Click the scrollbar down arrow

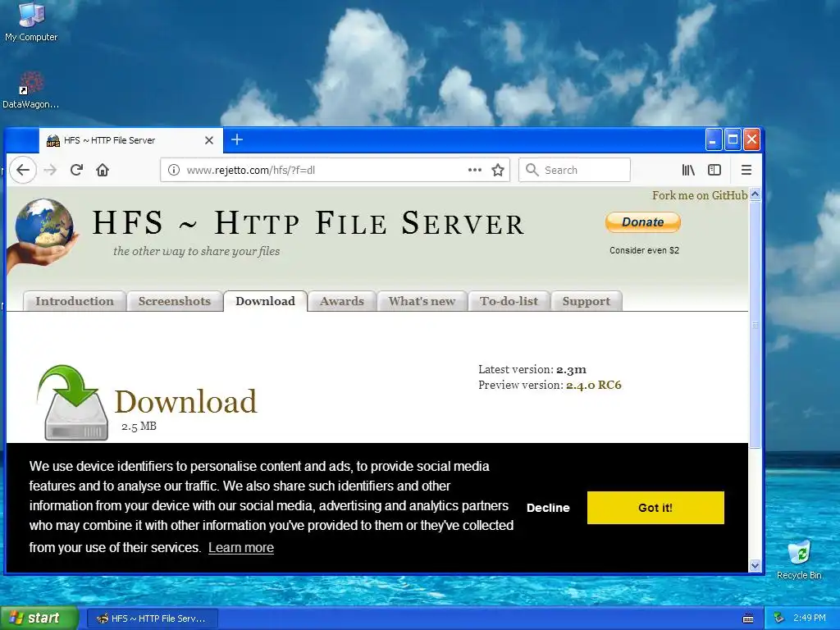[756, 565]
